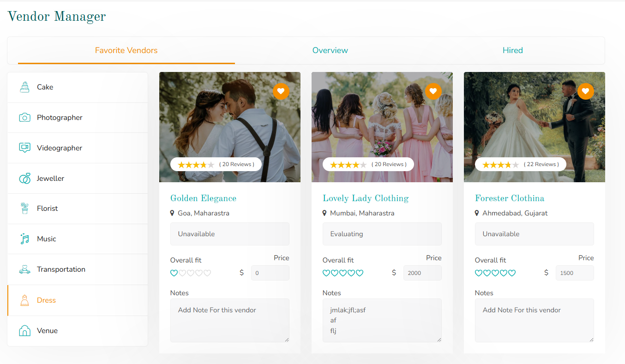
Task: Click the location pin beside Mumbai, Maharastra
Action: (325, 213)
